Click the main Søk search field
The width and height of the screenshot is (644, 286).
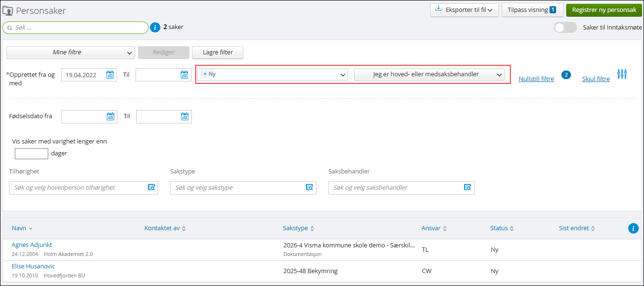[x=76, y=28]
